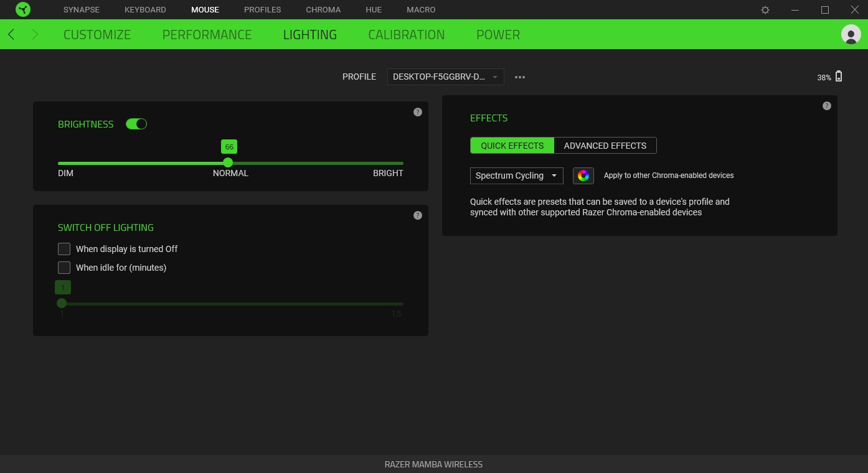Go to the Chroma tab
868x473 pixels.
coord(323,10)
